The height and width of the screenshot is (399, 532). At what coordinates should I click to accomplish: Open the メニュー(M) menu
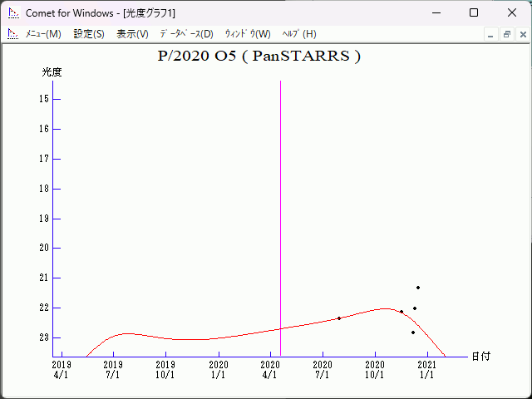pos(43,34)
